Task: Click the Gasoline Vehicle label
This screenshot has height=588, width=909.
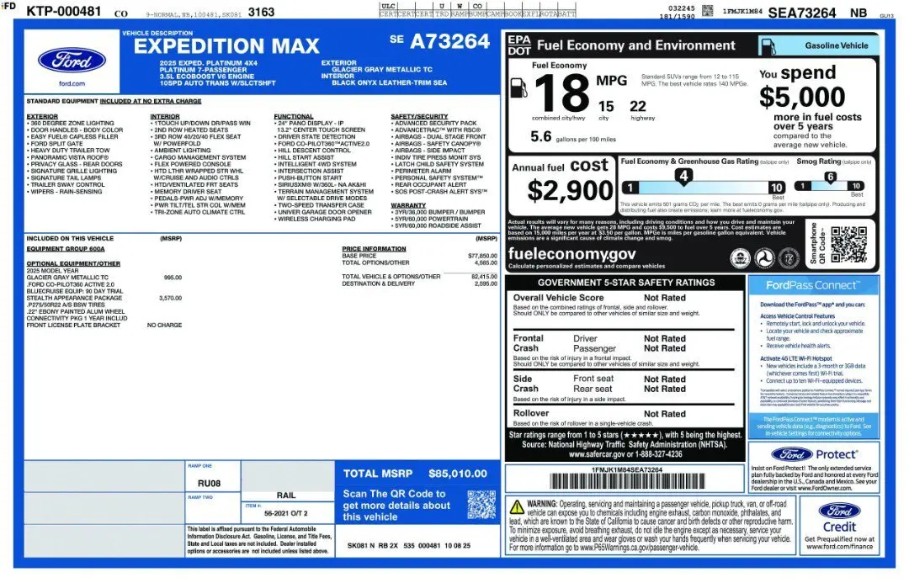Action: point(836,45)
